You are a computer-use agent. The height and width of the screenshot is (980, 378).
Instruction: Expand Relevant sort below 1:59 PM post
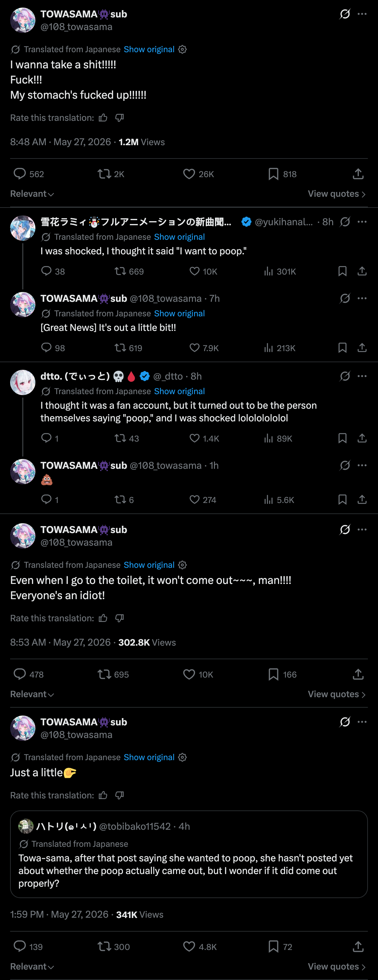pos(32,966)
